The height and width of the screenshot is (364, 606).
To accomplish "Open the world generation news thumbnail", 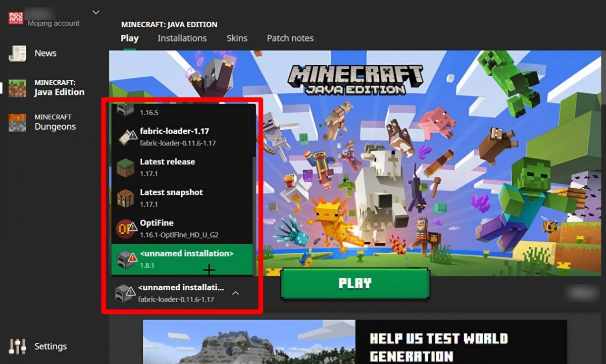I will [249, 342].
